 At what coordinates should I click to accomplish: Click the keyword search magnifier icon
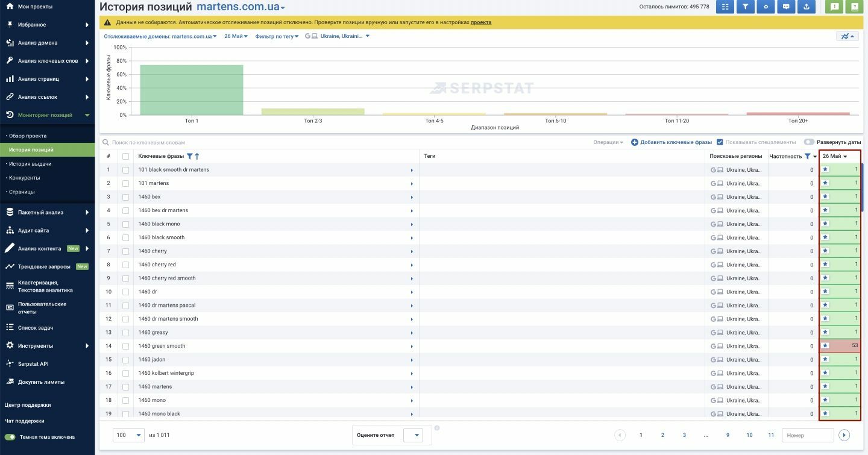pos(106,143)
